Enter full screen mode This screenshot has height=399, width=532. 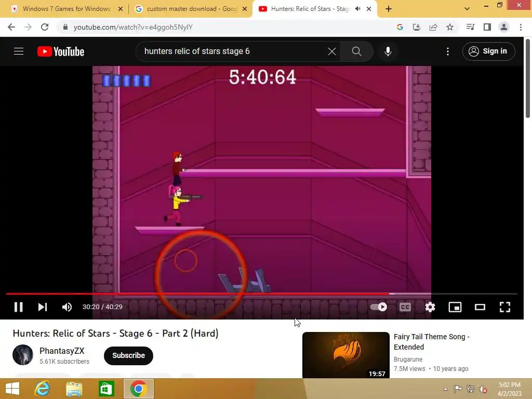pos(505,307)
